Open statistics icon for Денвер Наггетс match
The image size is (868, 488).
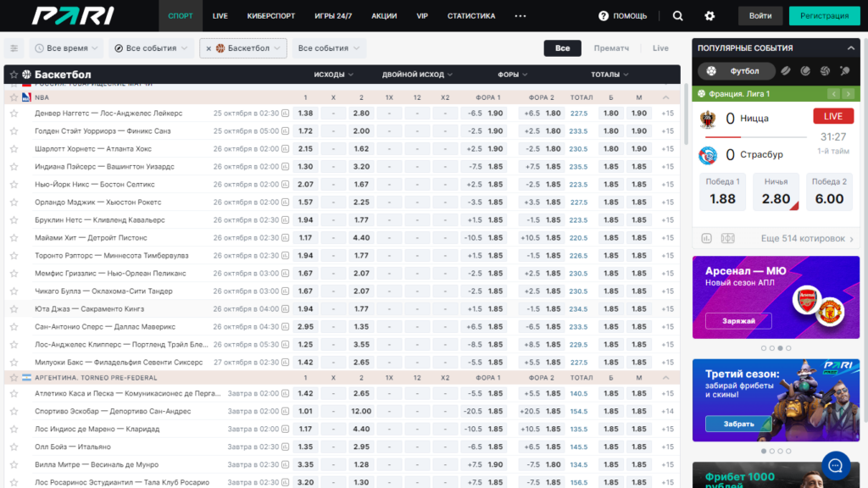tap(285, 114)
